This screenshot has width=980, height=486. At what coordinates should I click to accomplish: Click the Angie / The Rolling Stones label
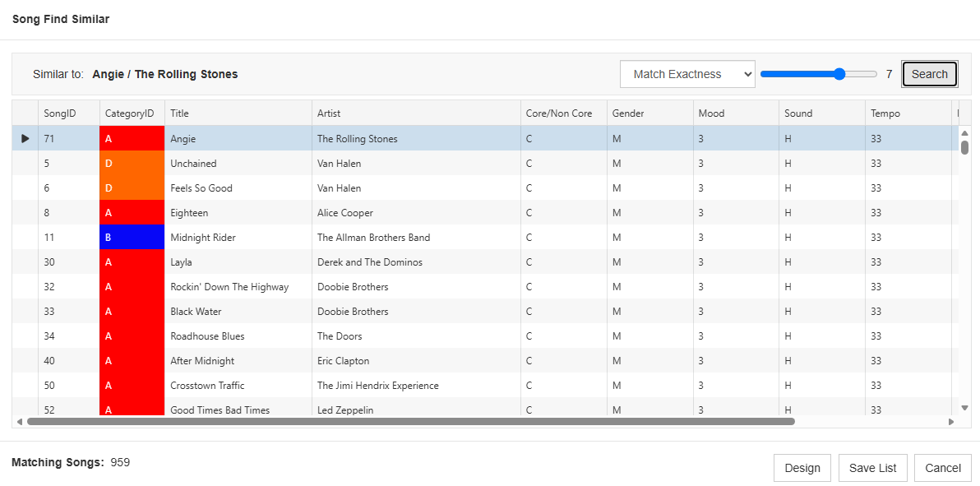[165, 74]
